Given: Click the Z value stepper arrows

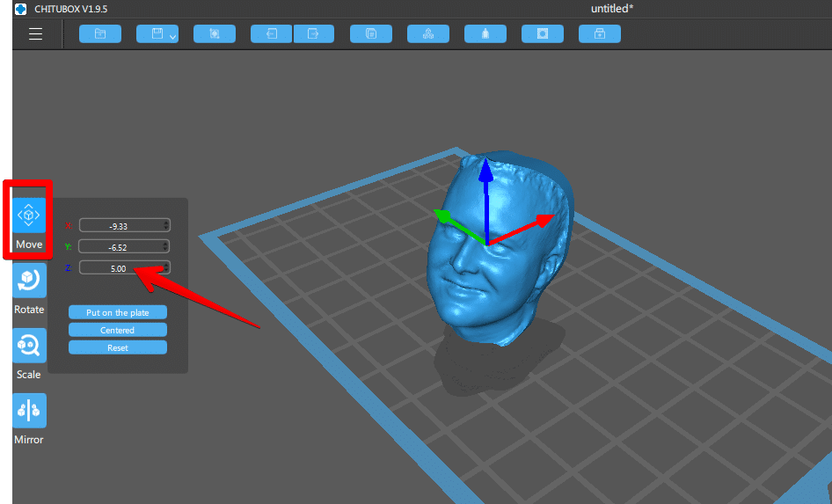Looking at the screenshot, I should pyautogui.click(x=166, y=268).
